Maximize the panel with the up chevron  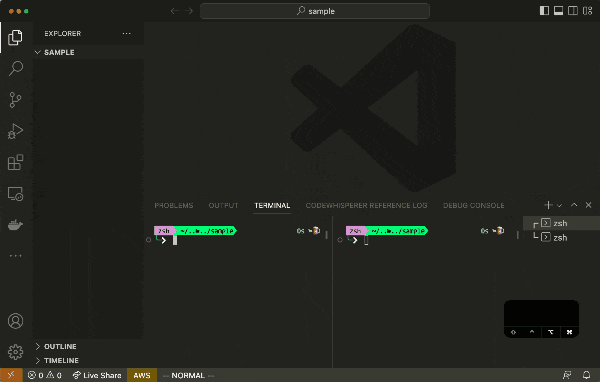[x=574, y=205]
